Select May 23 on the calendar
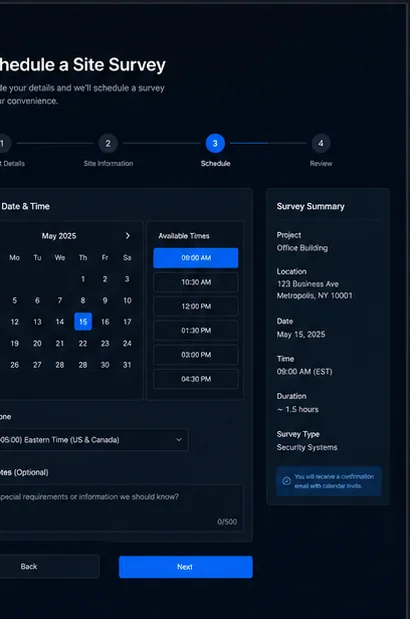 pos(105,343)
